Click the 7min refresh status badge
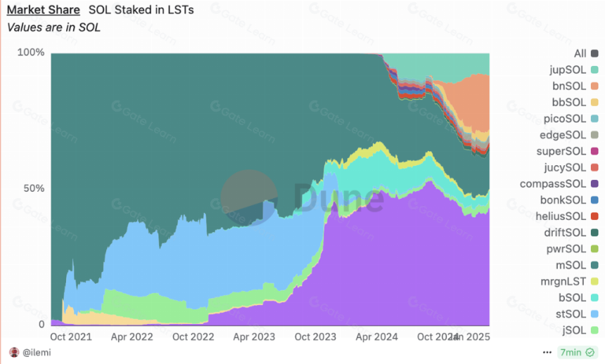Image resolution: width=605 pixels, height=364 pixels. [x=577, y=353]
